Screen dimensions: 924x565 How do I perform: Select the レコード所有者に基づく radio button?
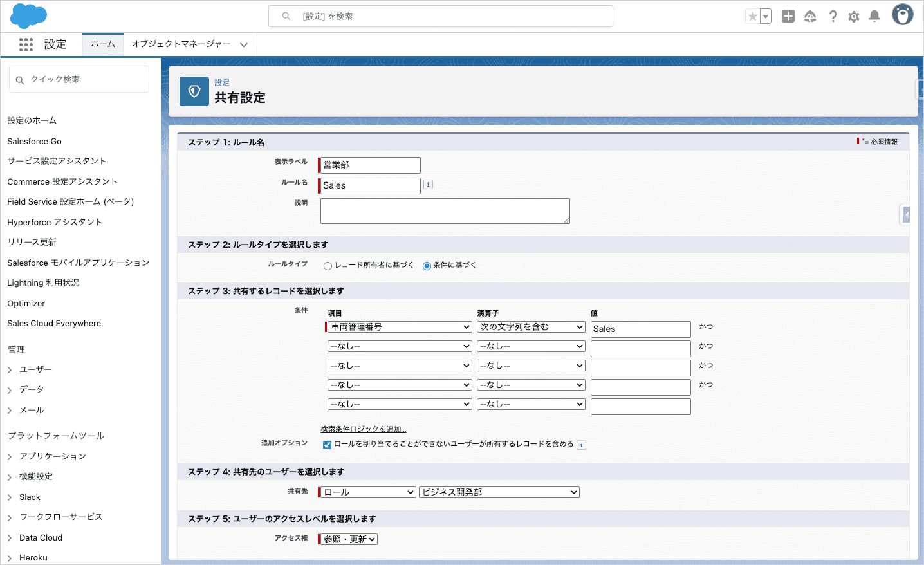pyautogui.click(x=328, y=265)
